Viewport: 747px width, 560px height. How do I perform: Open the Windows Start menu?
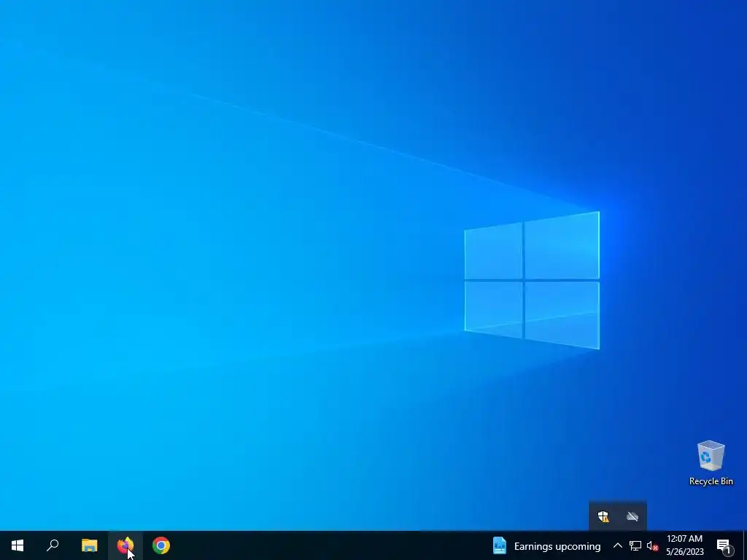[18, 545]
